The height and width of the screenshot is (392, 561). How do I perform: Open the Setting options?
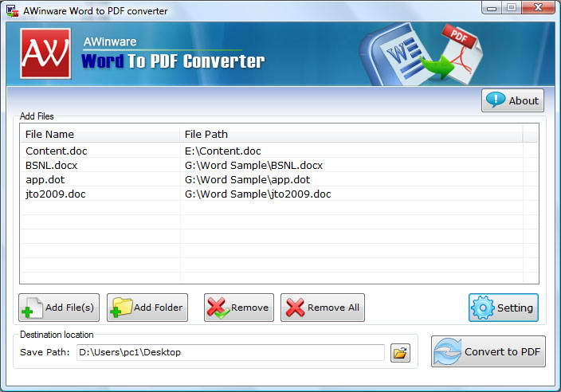[x=504, y=308]
